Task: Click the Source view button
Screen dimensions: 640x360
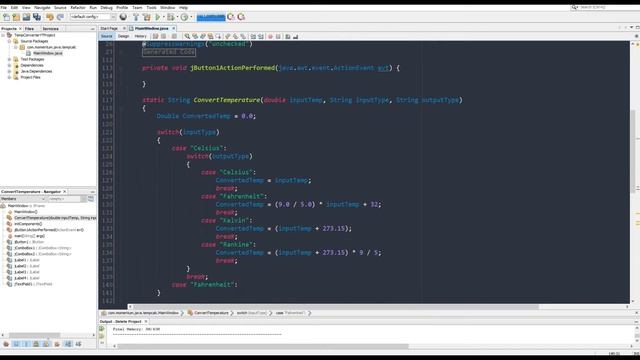Action: [107, 36]
